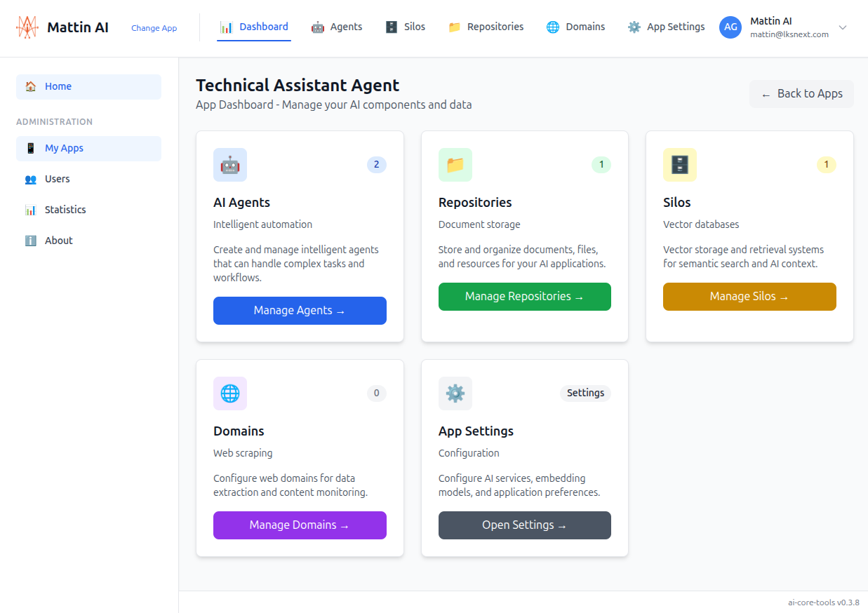
Task: Click the Mattin AI logo
Action: coord(26,27)
